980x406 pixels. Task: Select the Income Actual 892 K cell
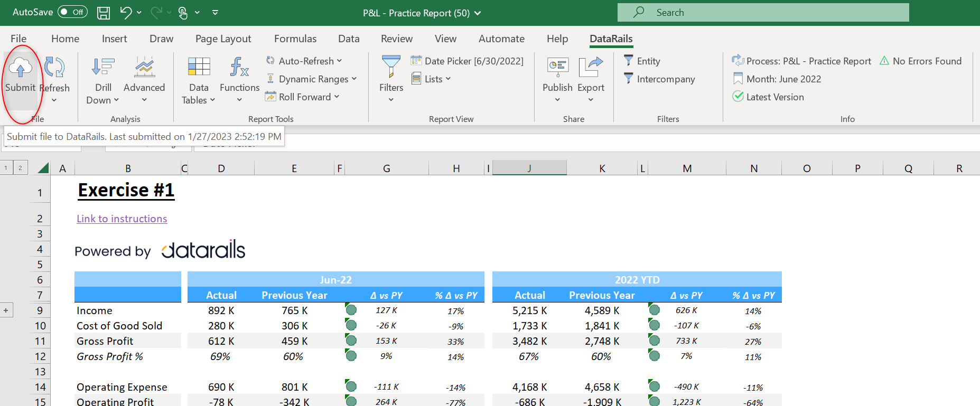click(221, 310)
